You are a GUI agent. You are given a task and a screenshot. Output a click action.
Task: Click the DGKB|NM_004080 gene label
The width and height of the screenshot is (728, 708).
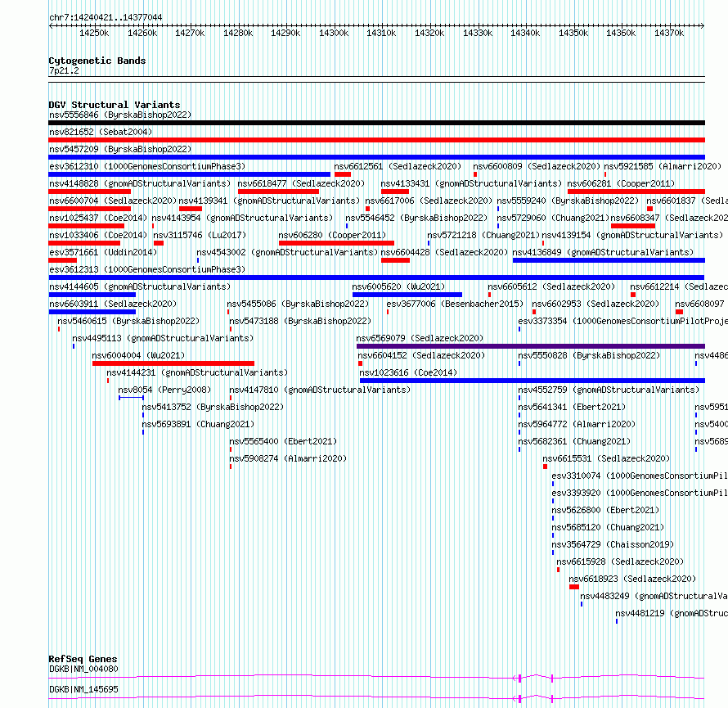83,669
